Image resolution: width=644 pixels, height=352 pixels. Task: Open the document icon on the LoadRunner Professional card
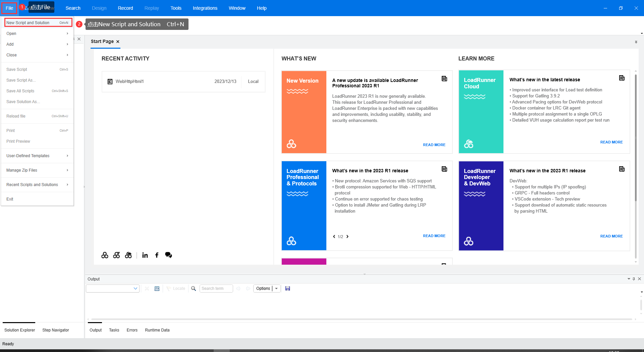(444, 169)
